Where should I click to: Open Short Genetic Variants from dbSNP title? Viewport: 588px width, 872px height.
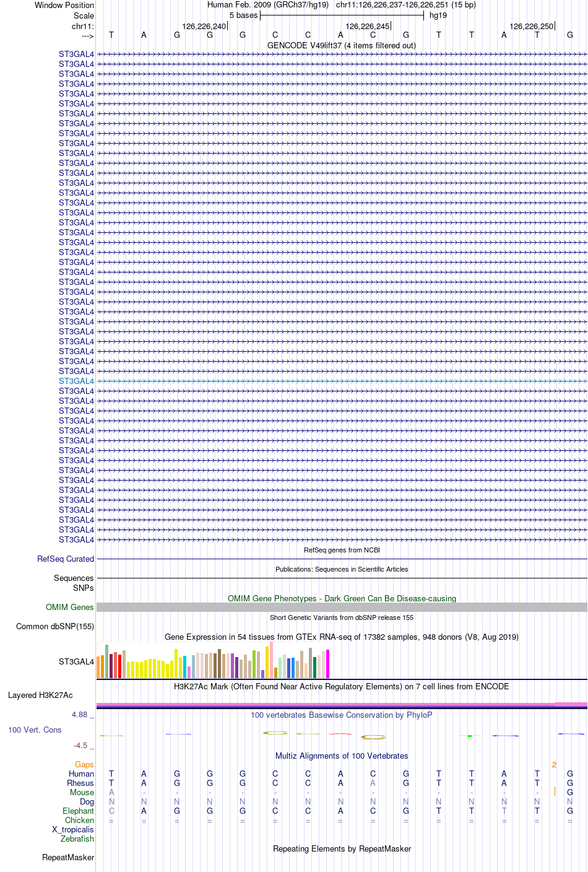[x=342, y=617]
